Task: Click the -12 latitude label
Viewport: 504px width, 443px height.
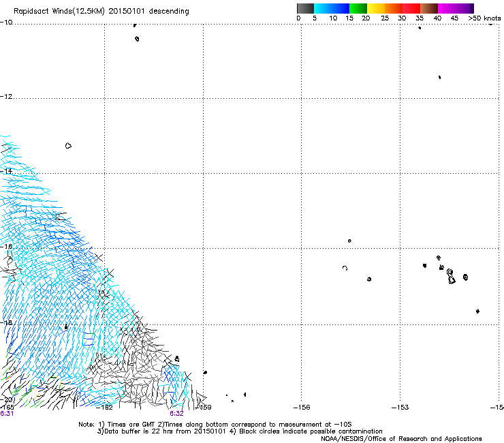Action: click(6, 97)
